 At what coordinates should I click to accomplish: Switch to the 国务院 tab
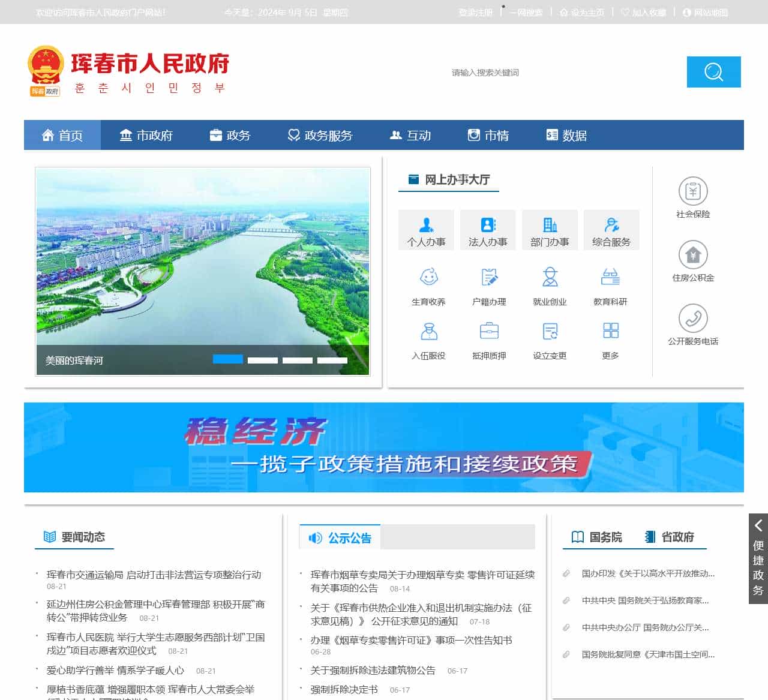tap(597, 537)
